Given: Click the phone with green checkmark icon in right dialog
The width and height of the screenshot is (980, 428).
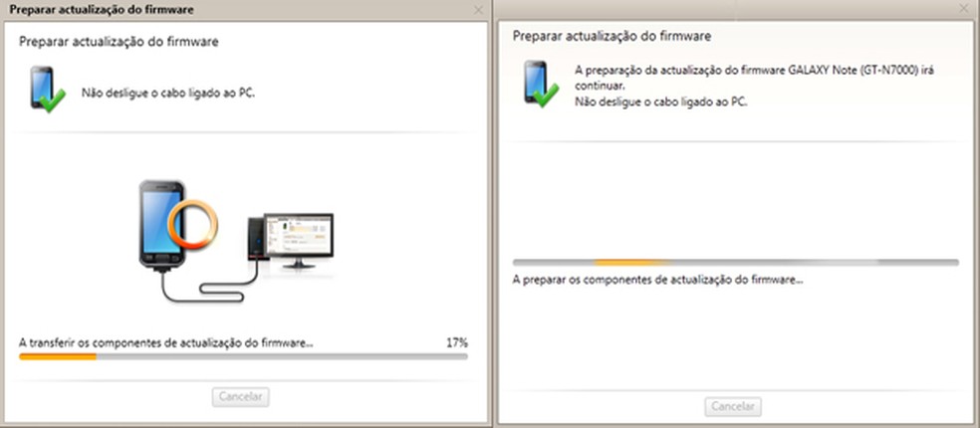Looking at the screenshot, I should click(x=541, y=84).
